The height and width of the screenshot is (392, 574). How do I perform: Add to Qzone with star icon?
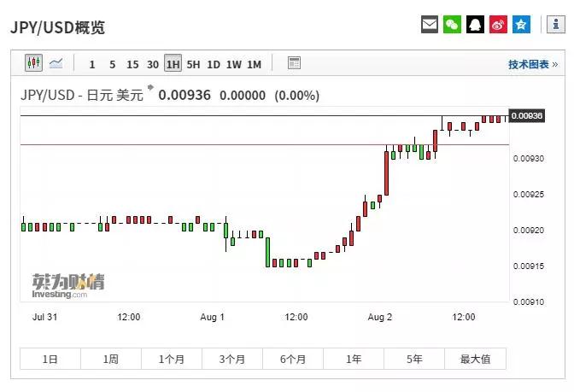522,25
